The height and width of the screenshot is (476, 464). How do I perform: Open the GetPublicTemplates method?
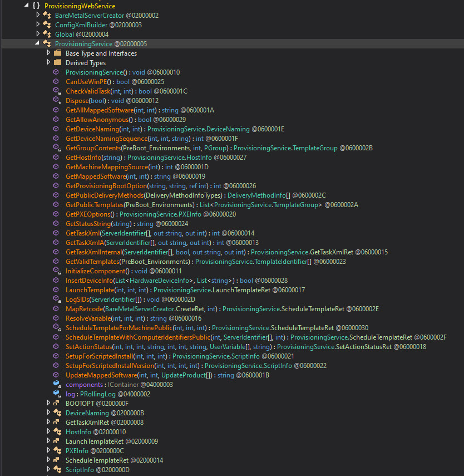pos(212,205)
